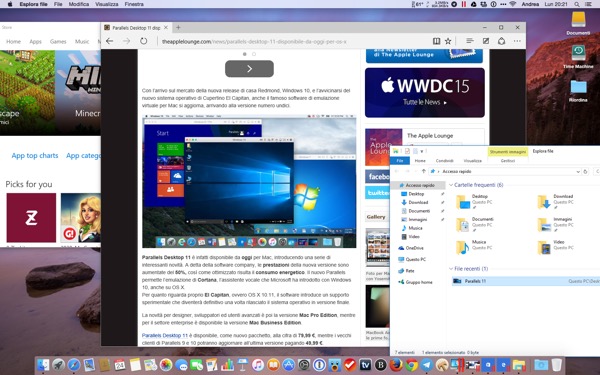Viewport: 600px width, 375px height.
Task: Launch Safari from the Dock
Action: coord(74,365)
